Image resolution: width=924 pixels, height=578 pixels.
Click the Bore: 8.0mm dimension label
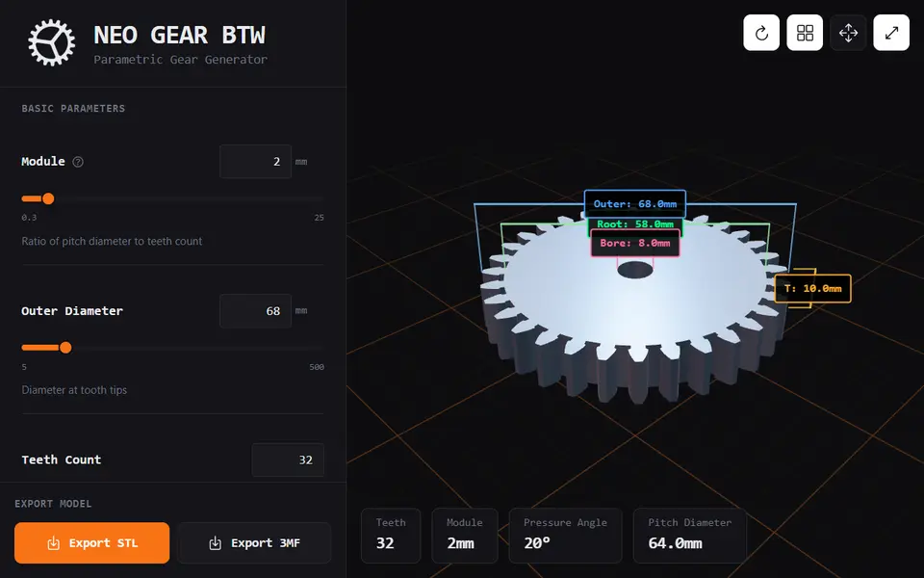pos(635,243)
